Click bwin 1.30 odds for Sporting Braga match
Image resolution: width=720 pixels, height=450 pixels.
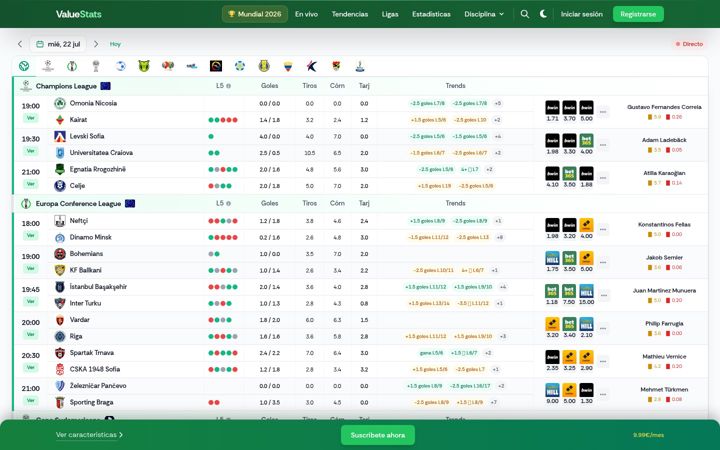[586, 394]
